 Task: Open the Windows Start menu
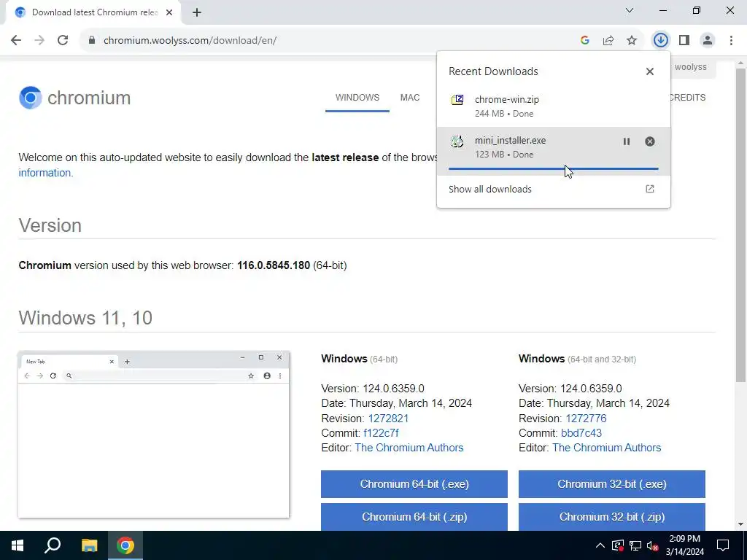(x=18, y=545)
